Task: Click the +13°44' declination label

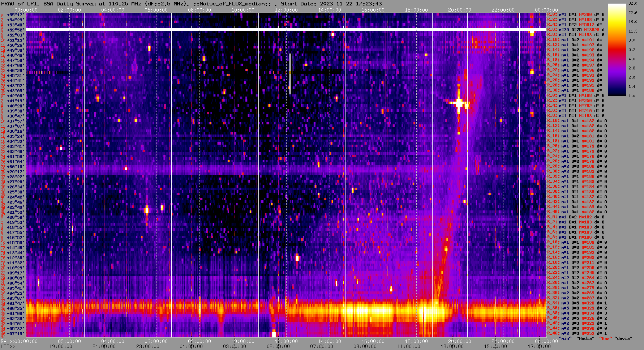Action: click(x=16, y=252)
